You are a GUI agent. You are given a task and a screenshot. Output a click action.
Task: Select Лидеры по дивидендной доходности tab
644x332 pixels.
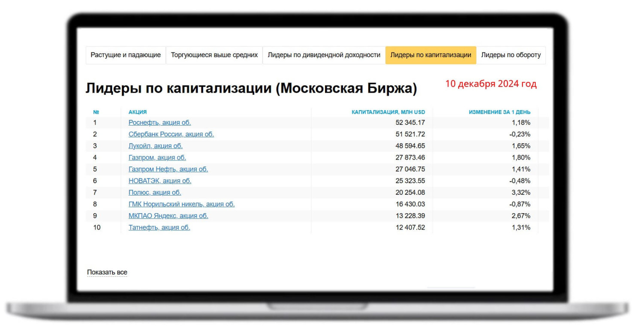tap(324, 55)
